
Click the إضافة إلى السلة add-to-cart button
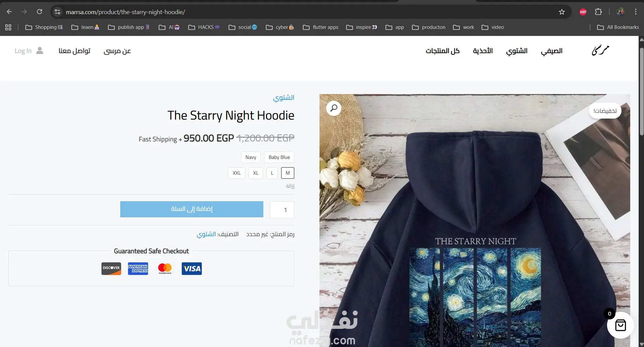click(x=192, y=209)
